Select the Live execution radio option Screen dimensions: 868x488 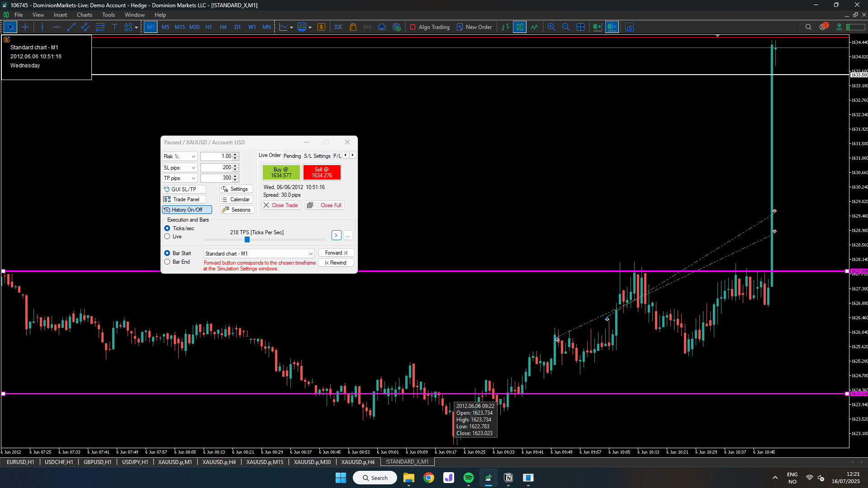pos(167,237)
